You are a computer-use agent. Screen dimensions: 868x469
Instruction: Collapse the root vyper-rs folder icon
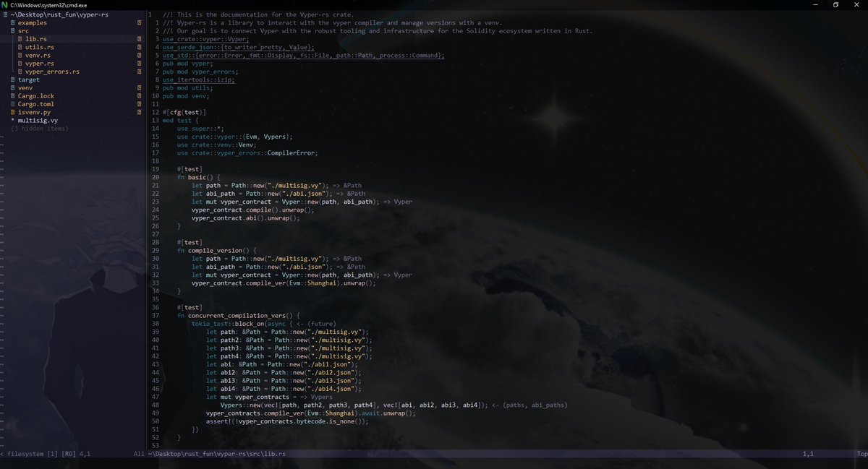pos(6,14)
